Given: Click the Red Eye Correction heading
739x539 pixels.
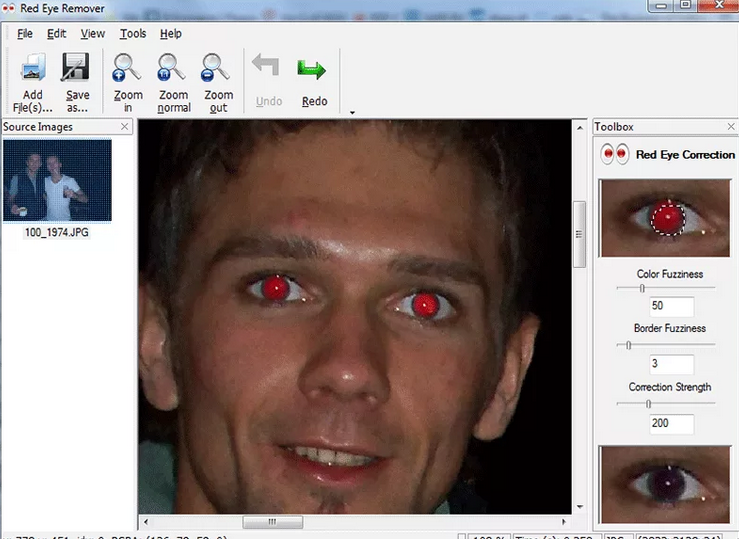Looking at the screenshot, I should tap(685, 155).
